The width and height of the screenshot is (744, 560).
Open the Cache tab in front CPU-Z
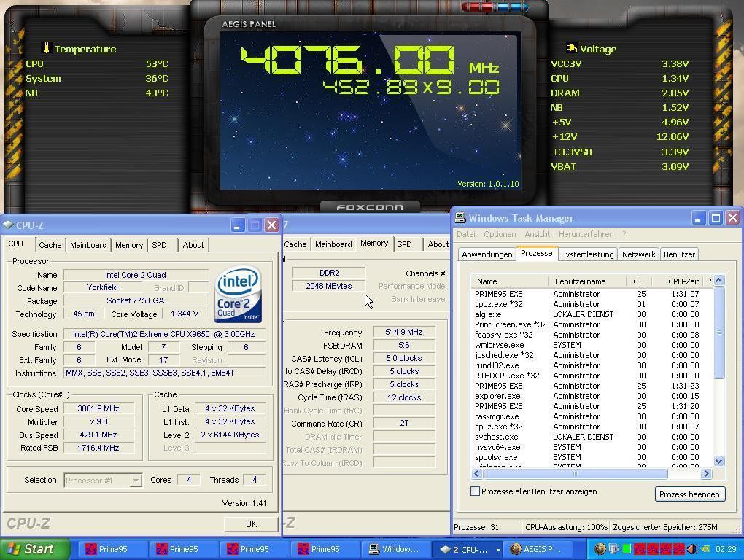pos(50,245)
